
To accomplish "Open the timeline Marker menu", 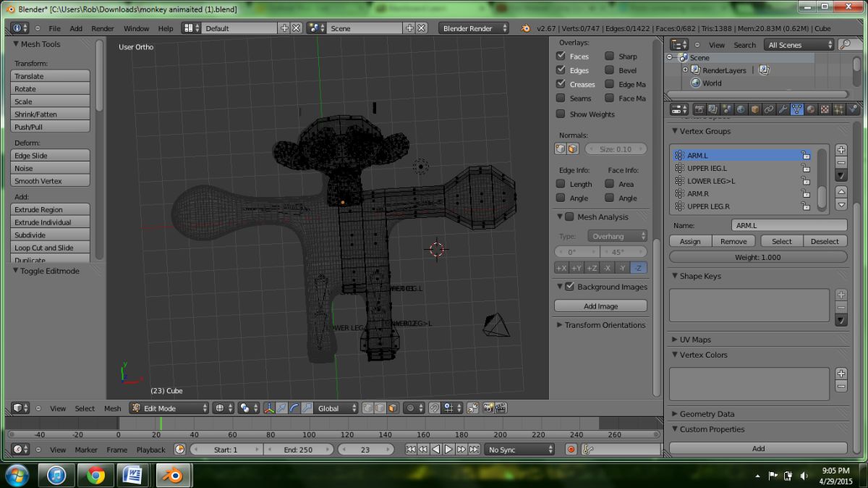I will pos(86,450).
